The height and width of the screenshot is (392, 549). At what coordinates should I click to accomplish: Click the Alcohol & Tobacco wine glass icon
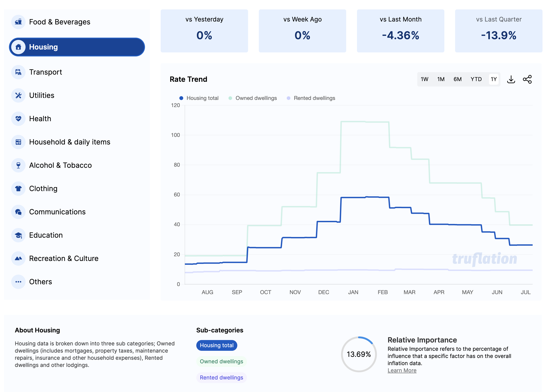[x=18, y=165]
